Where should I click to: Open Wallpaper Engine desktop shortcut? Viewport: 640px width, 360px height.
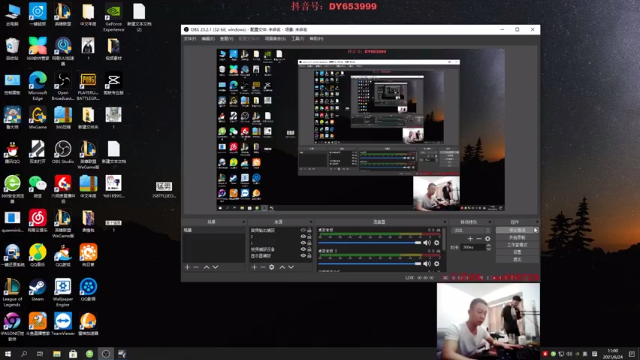(63, 292)
